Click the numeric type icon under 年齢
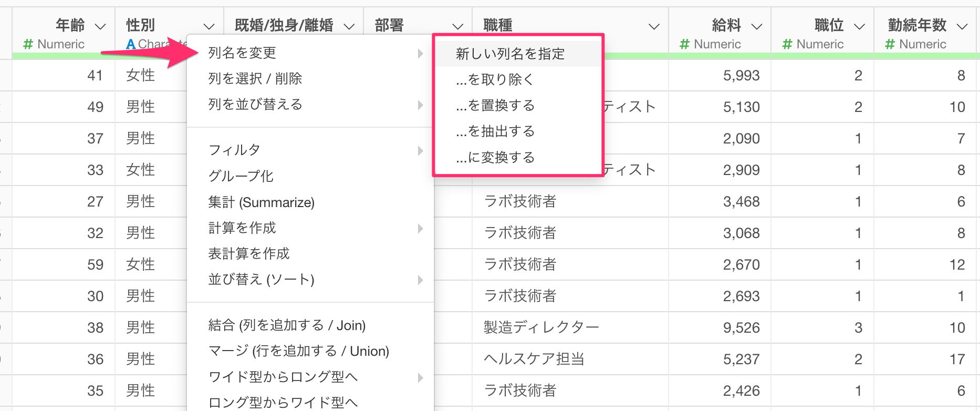The height and width of the screenshot is (411, 980). 28,45
